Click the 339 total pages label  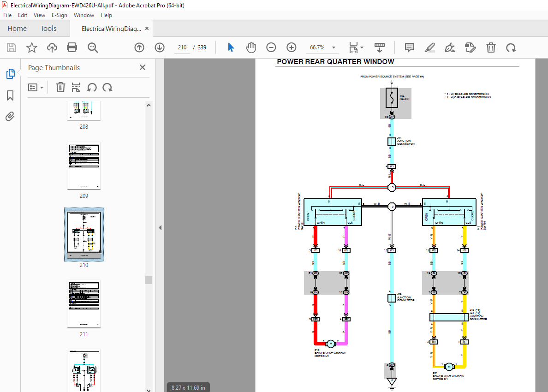[202, 48]
